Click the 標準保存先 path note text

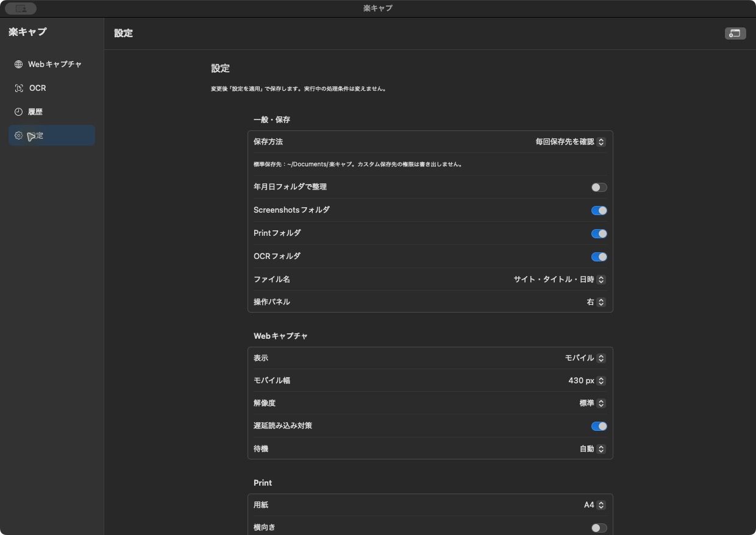357,165
